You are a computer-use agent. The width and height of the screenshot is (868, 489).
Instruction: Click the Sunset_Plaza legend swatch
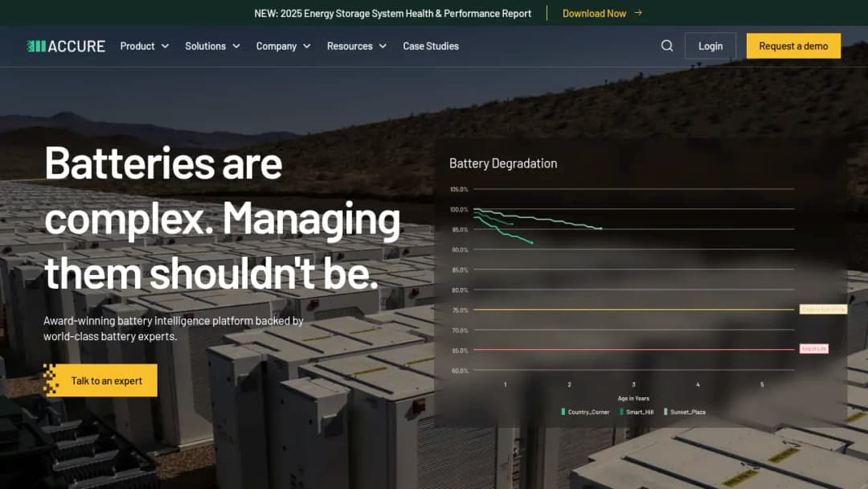(x=665, y=412)
